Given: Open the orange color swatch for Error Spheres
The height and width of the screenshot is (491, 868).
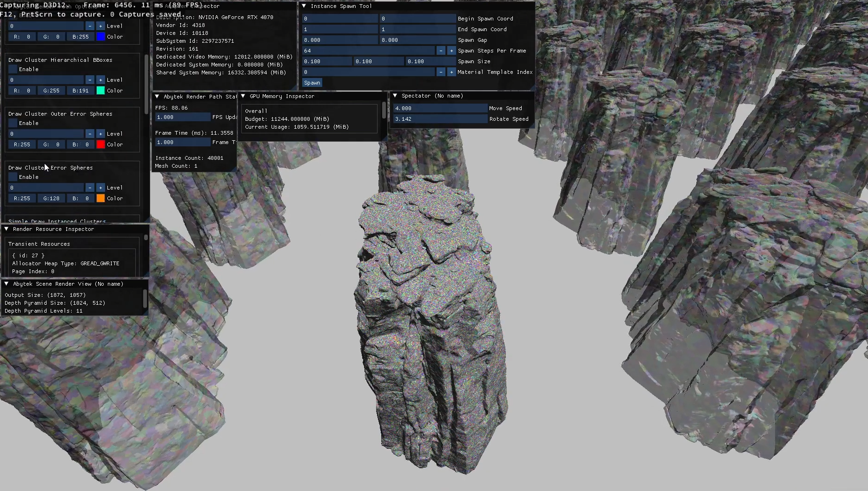Looking at the screenshot, I should coord(100,198).
